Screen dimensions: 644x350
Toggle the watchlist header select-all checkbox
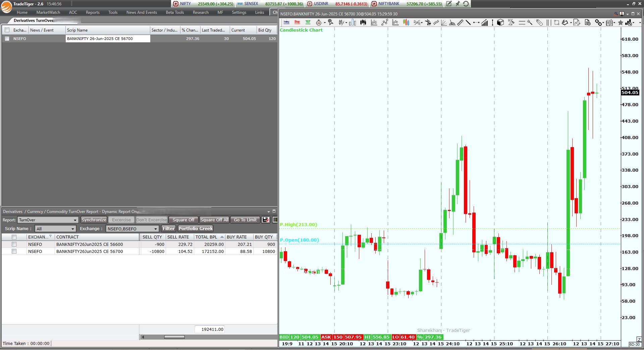(x=7, y=30)
